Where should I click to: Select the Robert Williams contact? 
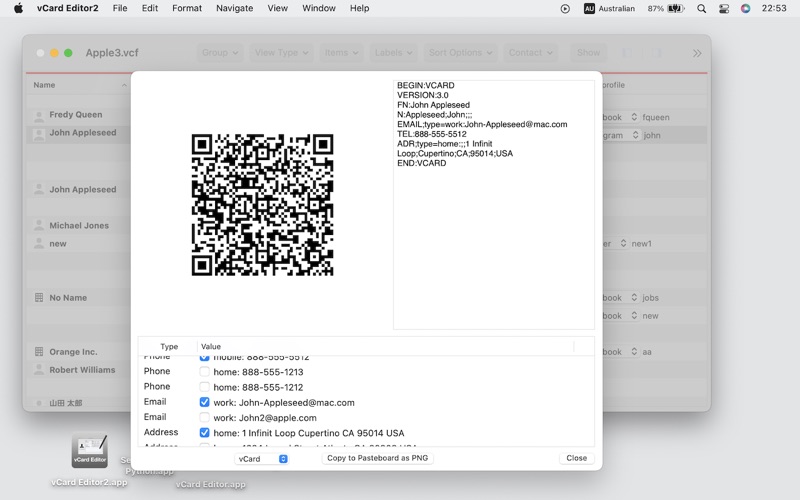tap(80, 370)
